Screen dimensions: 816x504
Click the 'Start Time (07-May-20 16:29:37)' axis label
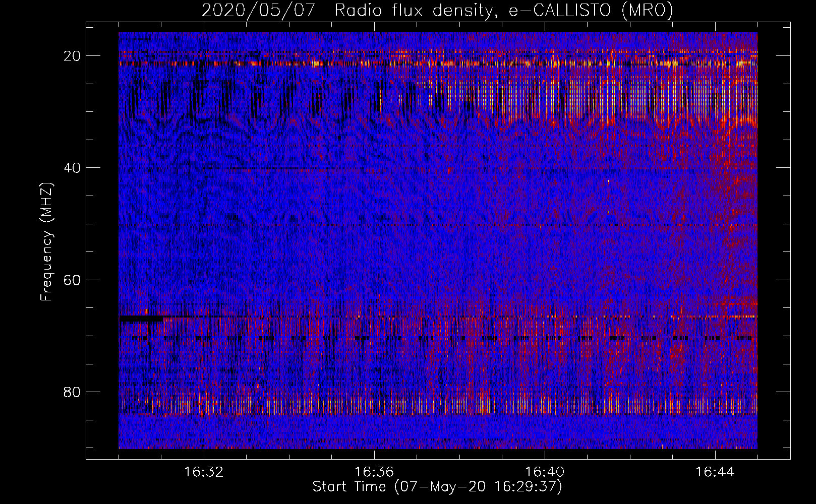coord(437,487)
